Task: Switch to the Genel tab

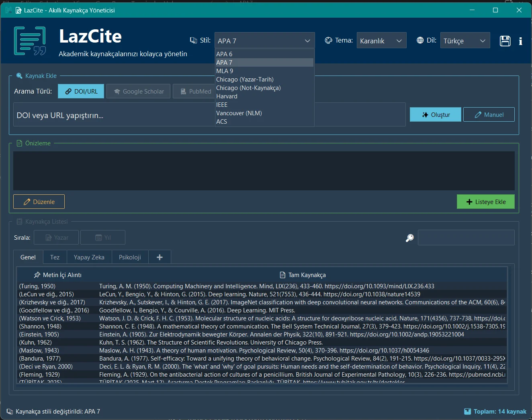Action: 28,257
